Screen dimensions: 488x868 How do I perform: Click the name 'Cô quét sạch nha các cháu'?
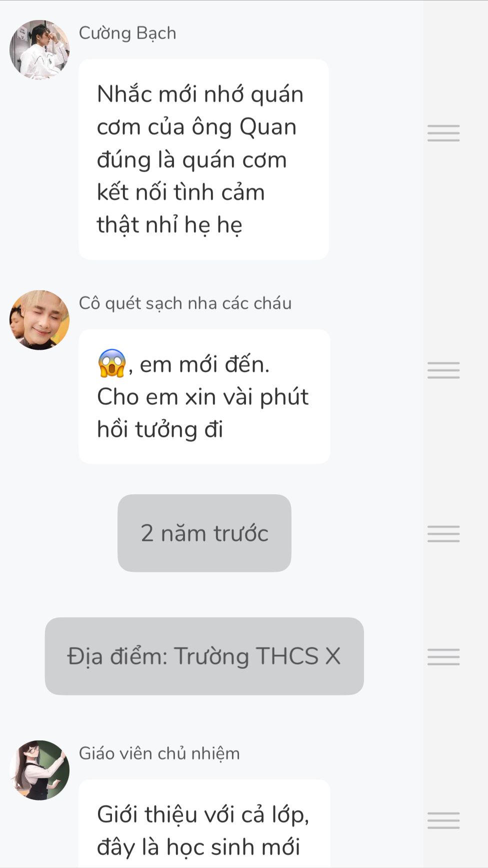185,303
